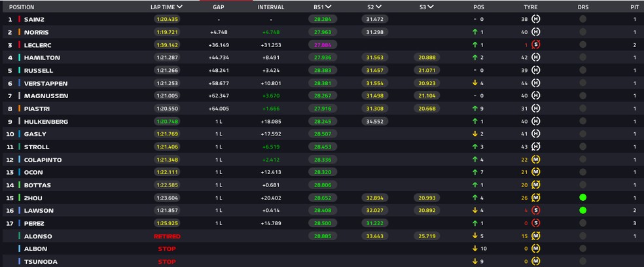Click the green DRS indicator for Zhou
The width and height of the screenshot is (644, 267).
[x=582, y=198]
